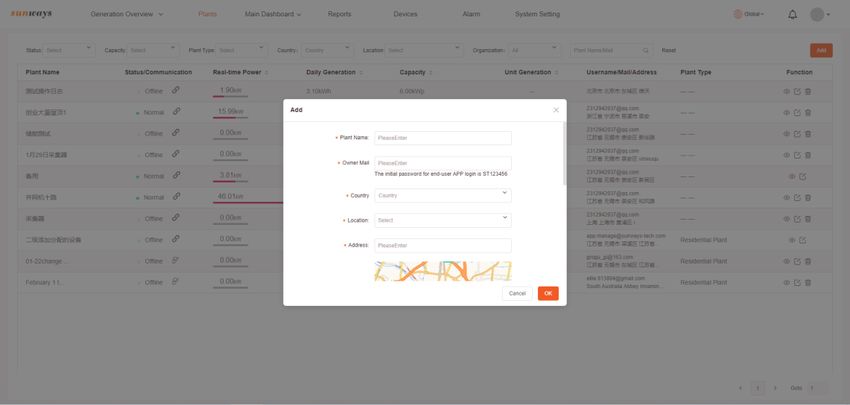Click the edit icon in the February 11 row
The image size is (850, 405).
pos(797,282)
